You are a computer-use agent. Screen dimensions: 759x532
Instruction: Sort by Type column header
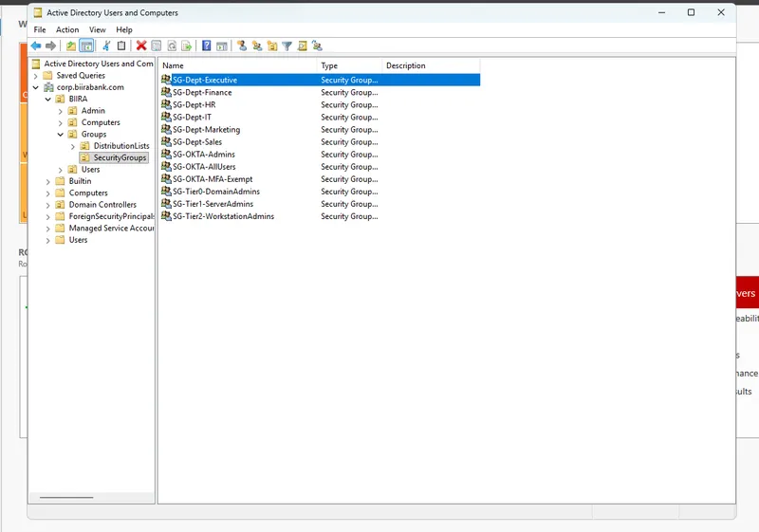pos(349,65)
